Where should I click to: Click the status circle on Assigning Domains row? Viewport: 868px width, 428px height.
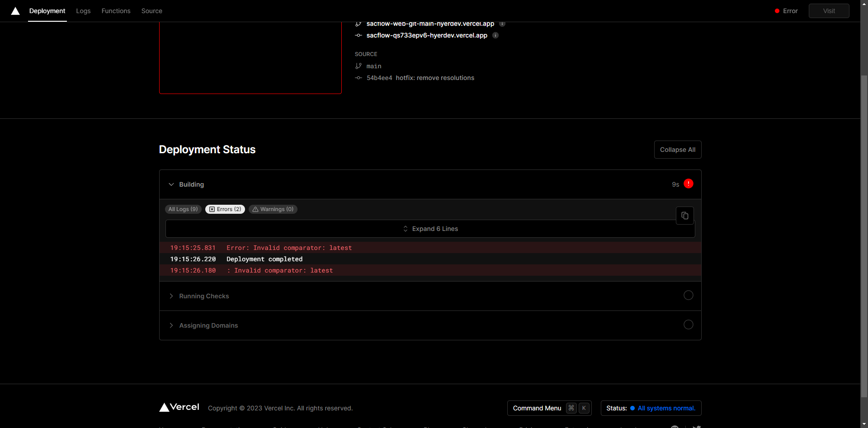688,325
